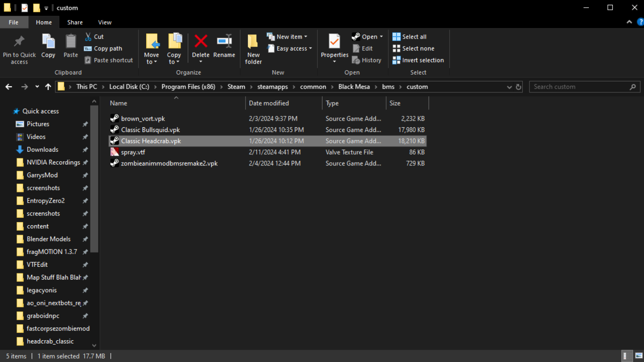Rename the selected file
Viewport: 644px width, 362px height.
tap(224, 46)
